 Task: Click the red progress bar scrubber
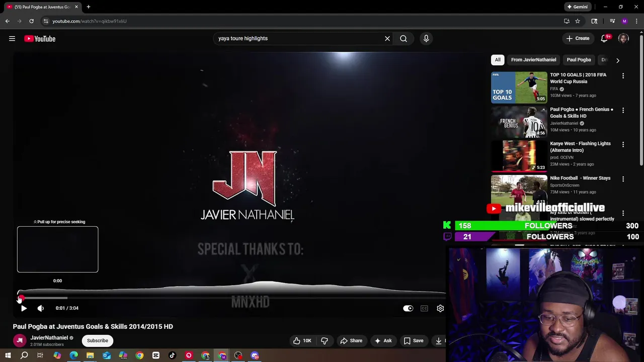click(21, 298)
